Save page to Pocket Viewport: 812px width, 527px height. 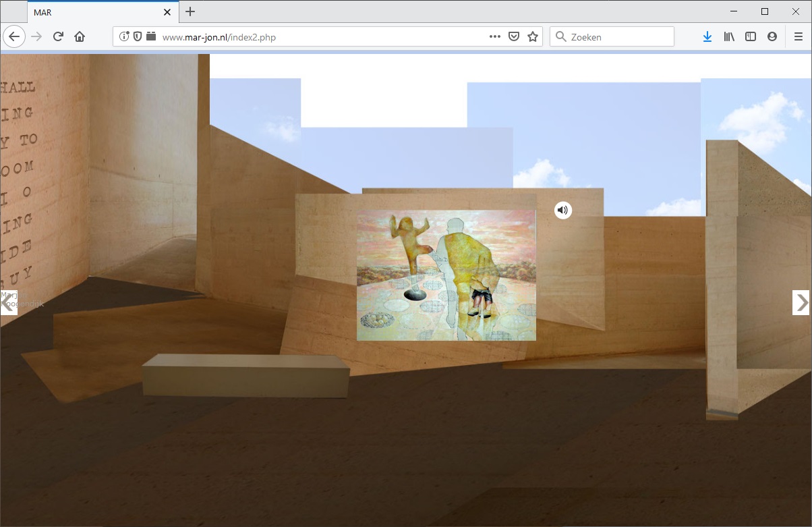514,37
